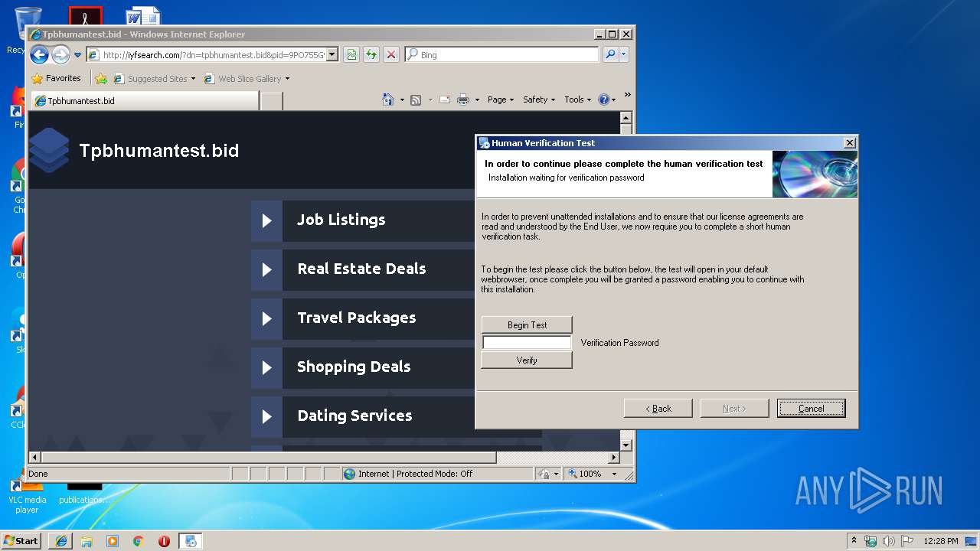Stop page loading with the red X
This screenshot has height=551, width=980.
391,54
